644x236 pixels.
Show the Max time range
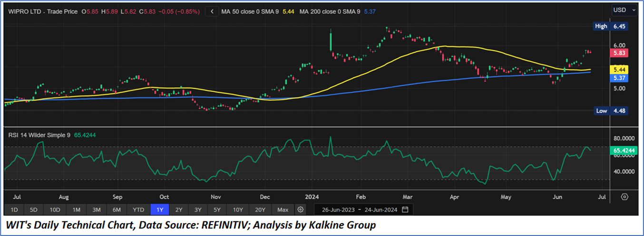283,209
